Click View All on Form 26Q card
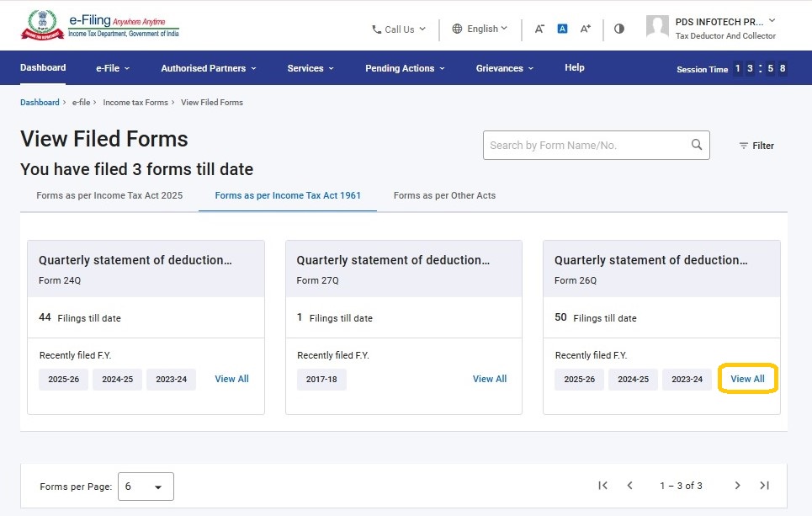The height and width of the screenshot is (516, 812). (747, 379)
